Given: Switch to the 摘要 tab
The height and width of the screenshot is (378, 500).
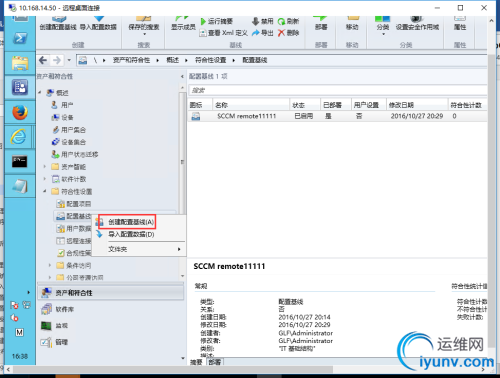Looking at the screenshot, I should point(196,362).
